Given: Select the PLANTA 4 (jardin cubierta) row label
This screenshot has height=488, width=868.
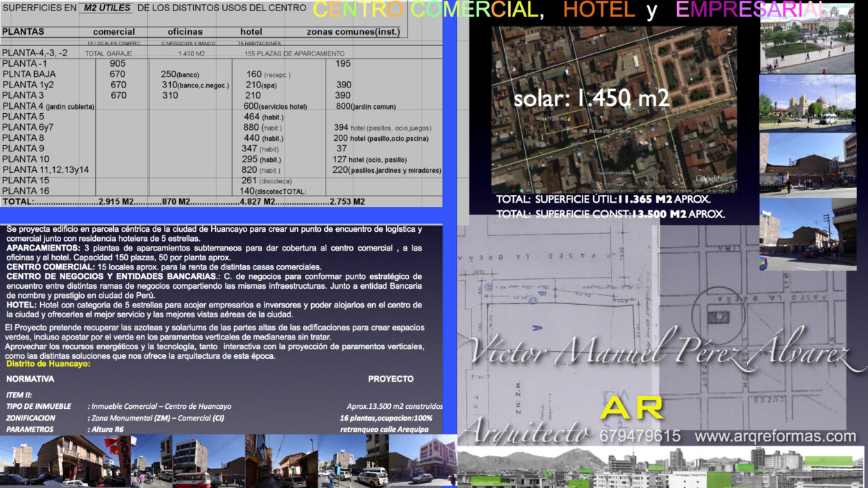Looking at the screenshot, I should coord(48,106).
